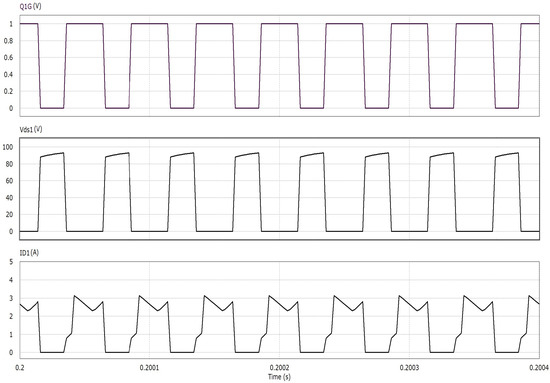Click the 40 tick on Vds1 axis

tap(9, 197)
